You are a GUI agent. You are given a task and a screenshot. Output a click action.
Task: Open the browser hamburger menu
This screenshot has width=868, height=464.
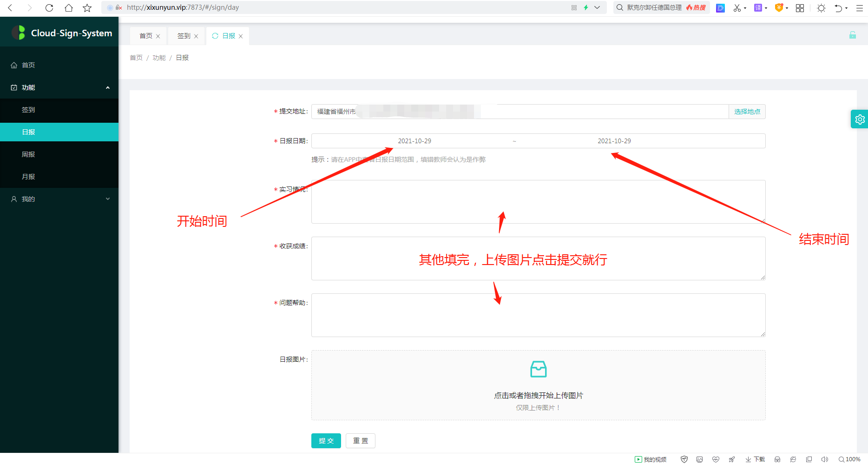point(860,8)
